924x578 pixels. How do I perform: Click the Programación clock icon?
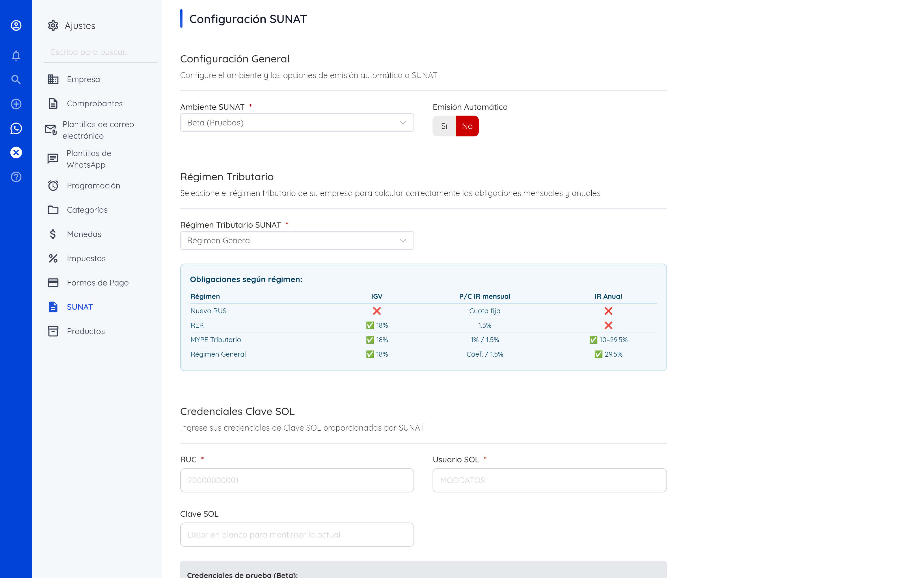pyautogui.click(x=53, y=186)
